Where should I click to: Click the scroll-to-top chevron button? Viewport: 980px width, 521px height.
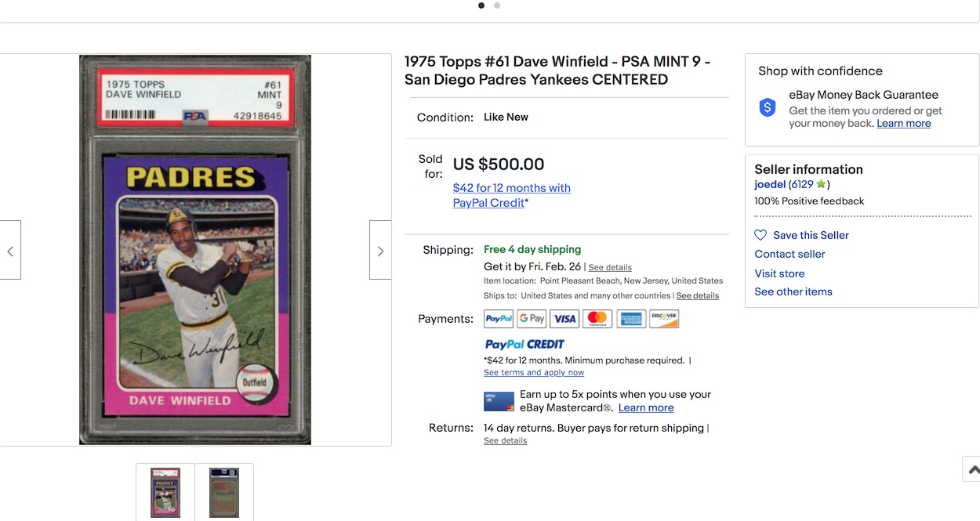(x=972, y=469)
